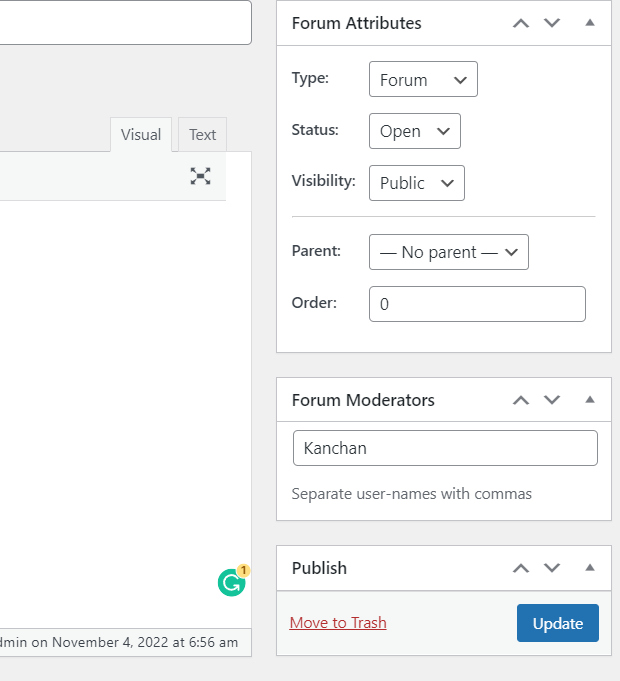Move Publish panel down
620x681 pixels.
click(x=552, y=568)
